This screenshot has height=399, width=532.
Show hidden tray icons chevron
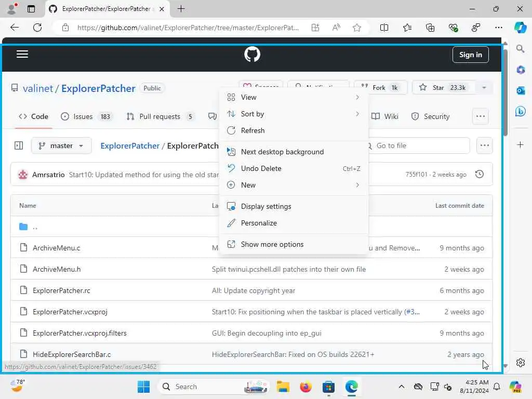point(402,387)
